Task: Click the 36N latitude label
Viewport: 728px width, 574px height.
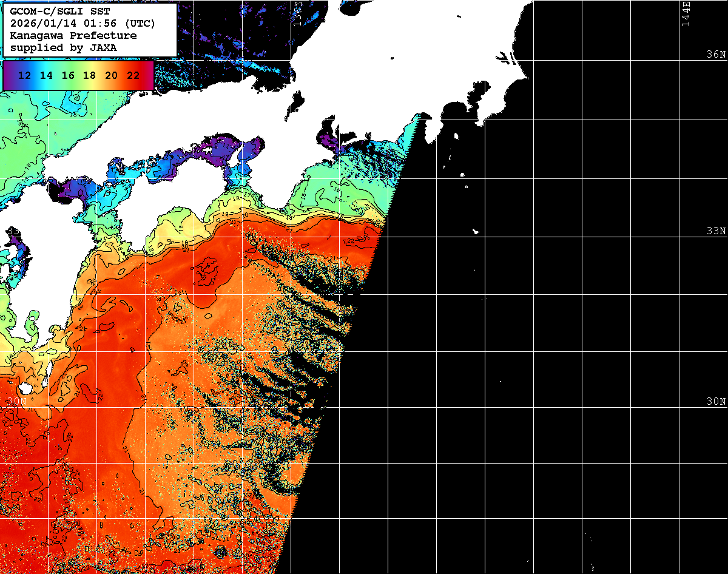Action: coord(716,54)
